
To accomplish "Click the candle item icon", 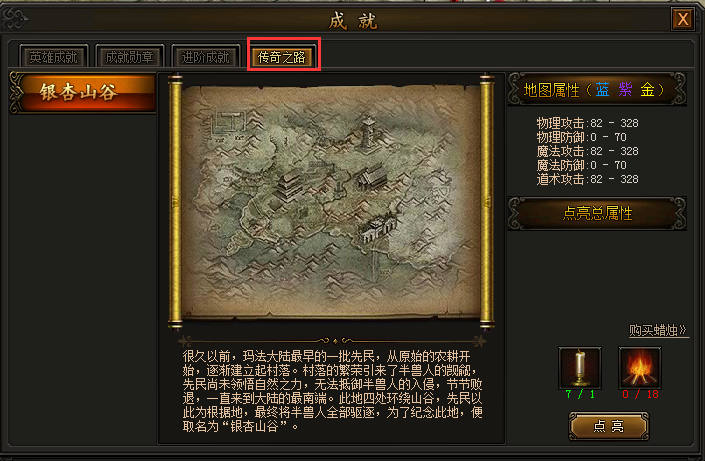I will tap(580, 367).
